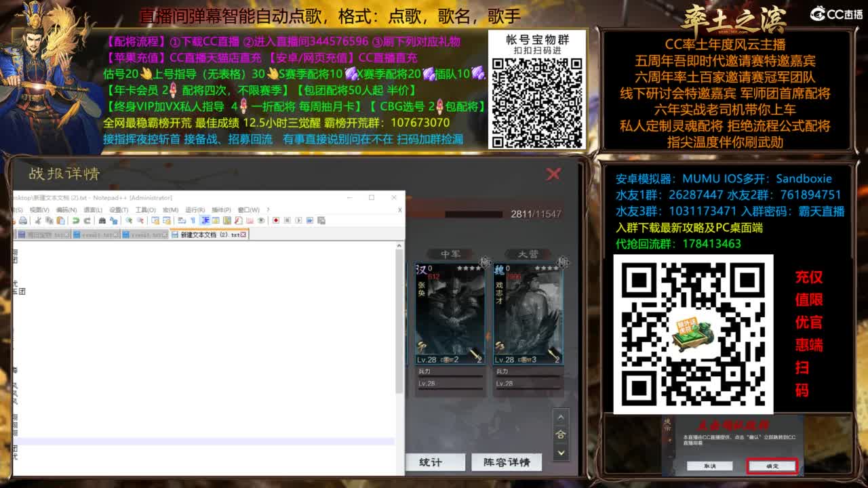868x488 pixels.
Task: Toggle synchronized horizontal scrolling icon
Action: (167, 220)
